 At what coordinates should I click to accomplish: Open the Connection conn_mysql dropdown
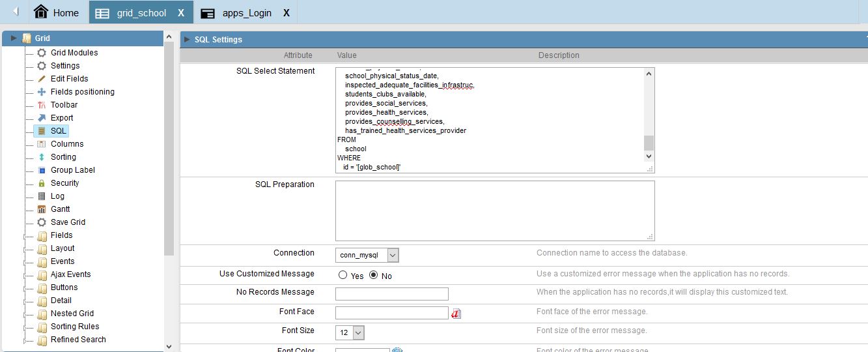[367, 255]
